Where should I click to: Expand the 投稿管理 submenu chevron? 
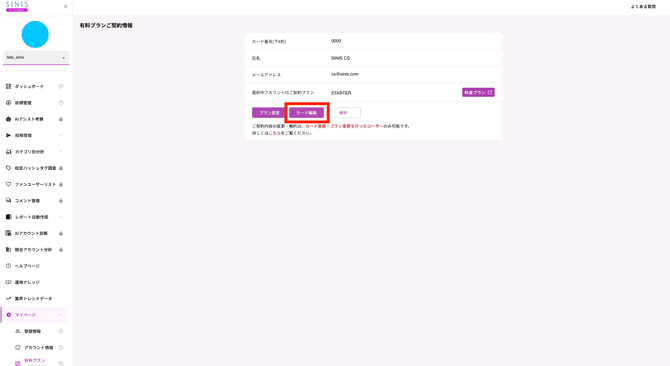pos(61,135)
